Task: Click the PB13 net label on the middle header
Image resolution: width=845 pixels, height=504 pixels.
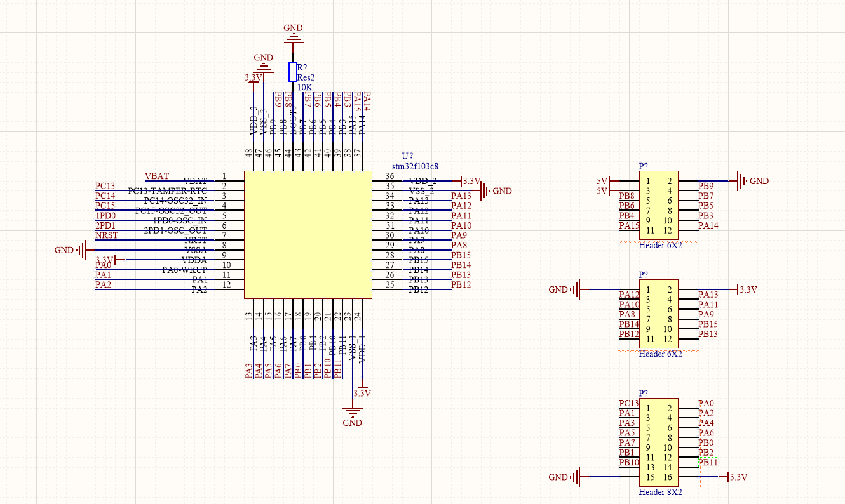Action: [708, 334]
